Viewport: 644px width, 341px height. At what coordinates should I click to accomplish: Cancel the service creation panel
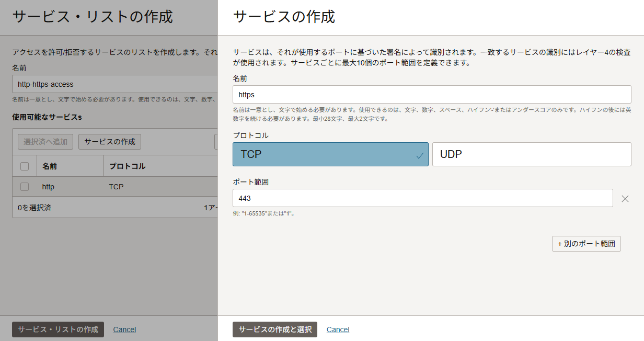[338, 329]
